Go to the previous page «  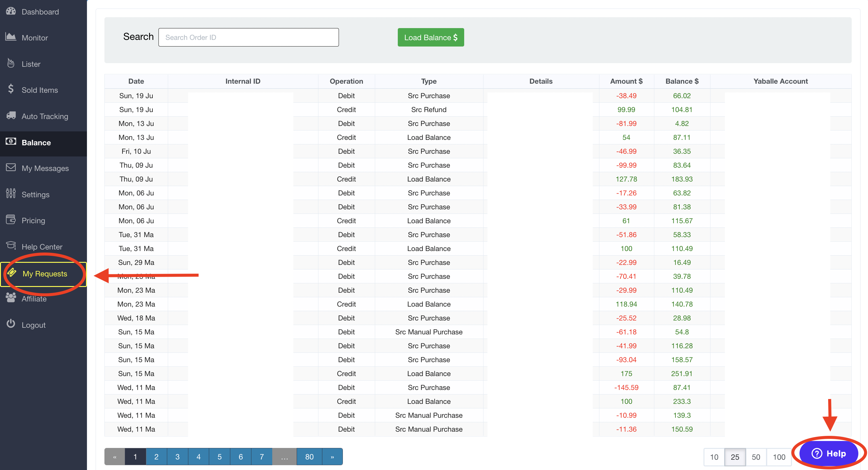coord(115,456)
